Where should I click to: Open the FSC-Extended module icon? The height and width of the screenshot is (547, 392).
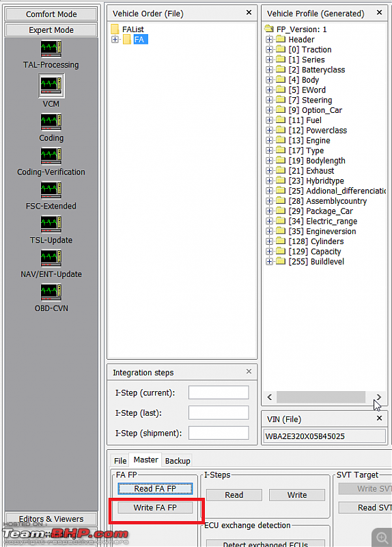(51, 190)
